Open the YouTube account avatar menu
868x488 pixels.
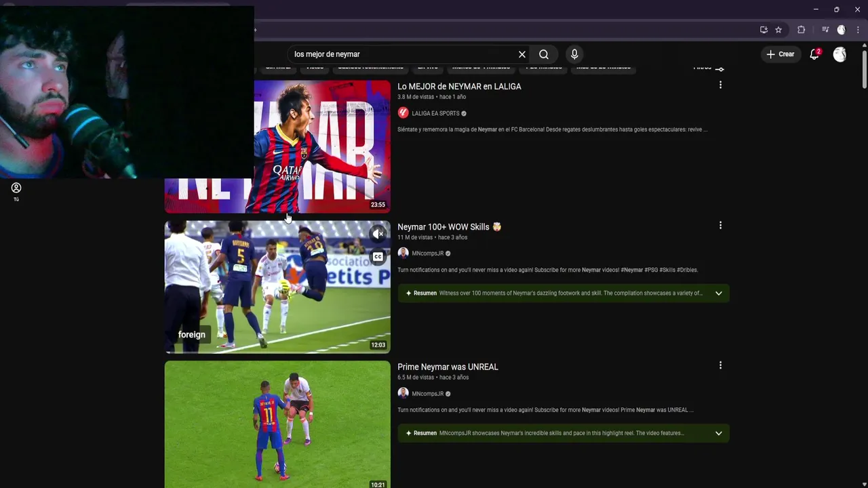840,54
